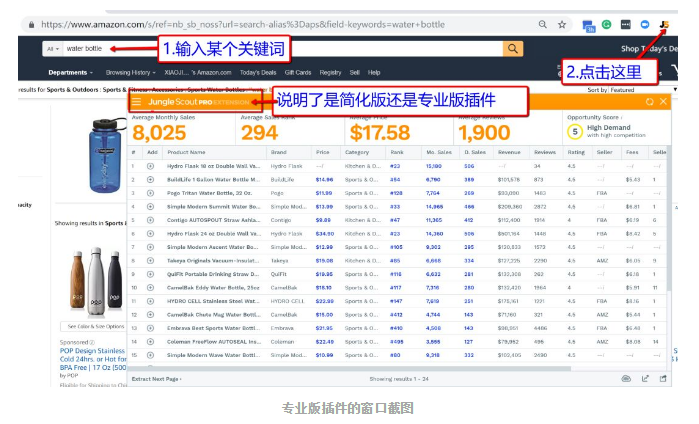Open the All search category dropdown
699x424 pixels.
click(x=53, y=49)
